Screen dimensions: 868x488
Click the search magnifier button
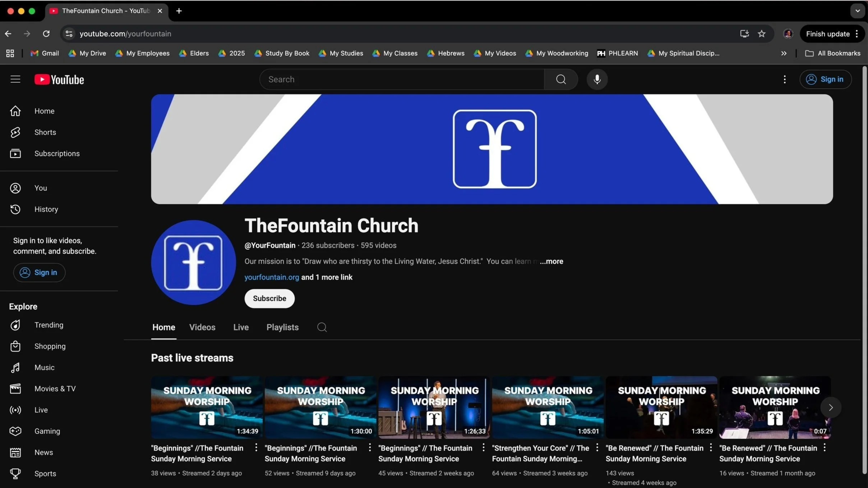coord(561,79)
